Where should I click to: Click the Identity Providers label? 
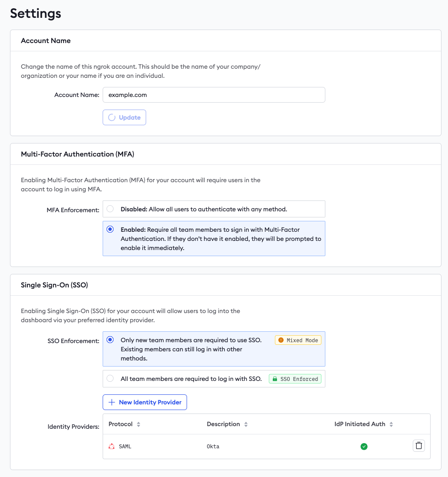click(x=74, y=427)
